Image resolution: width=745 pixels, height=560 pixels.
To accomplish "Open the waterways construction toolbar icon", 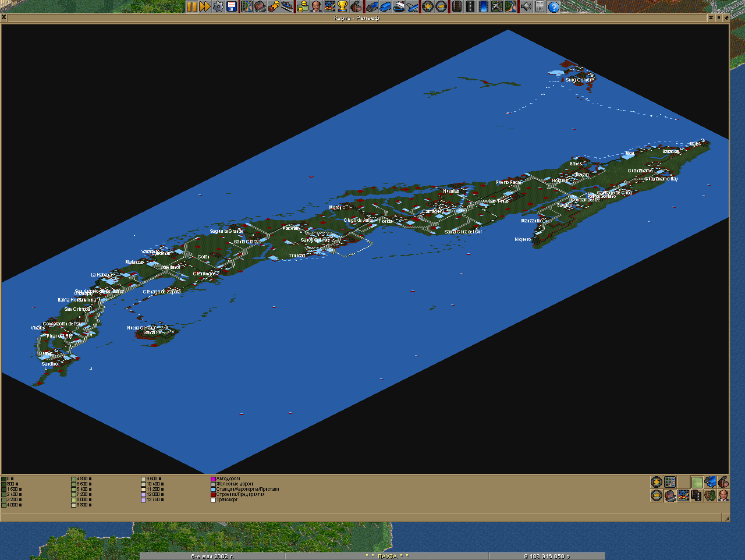I will 484,6.
